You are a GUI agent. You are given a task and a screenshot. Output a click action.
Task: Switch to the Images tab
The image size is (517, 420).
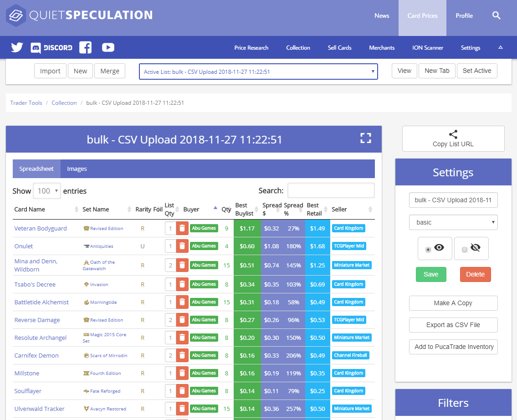[77, 169]
